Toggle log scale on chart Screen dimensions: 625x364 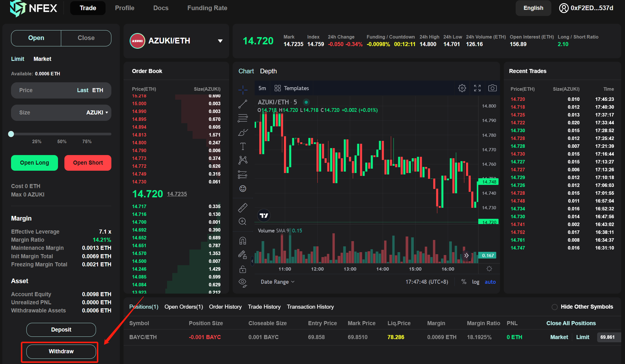476,282
